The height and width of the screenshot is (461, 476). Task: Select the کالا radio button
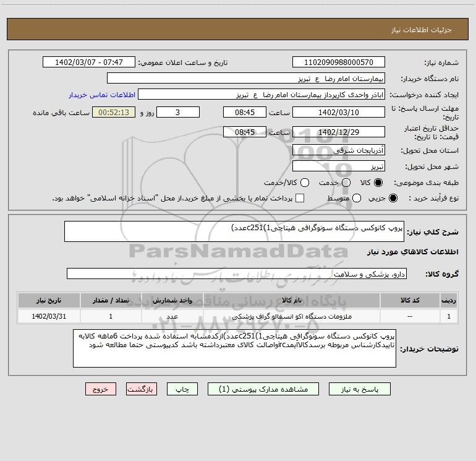378,183
